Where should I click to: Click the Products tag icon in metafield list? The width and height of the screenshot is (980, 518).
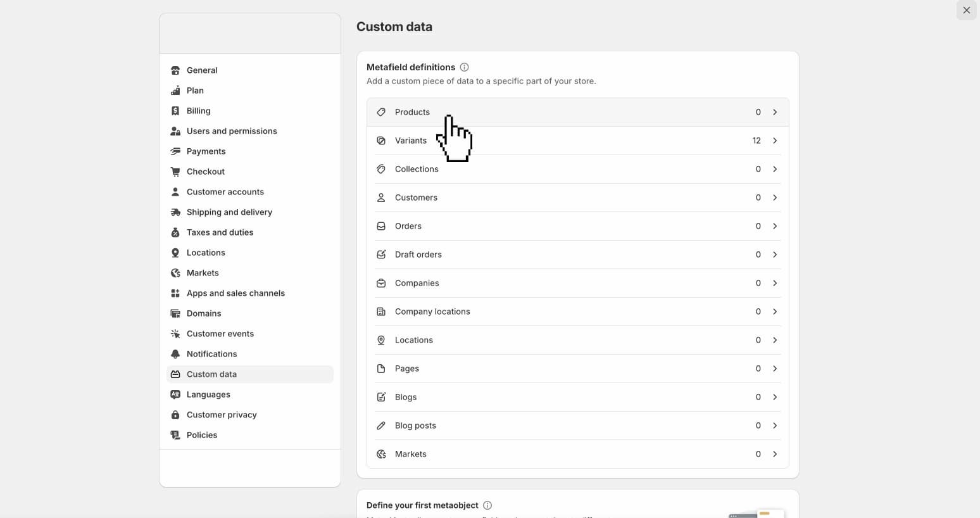381,112
